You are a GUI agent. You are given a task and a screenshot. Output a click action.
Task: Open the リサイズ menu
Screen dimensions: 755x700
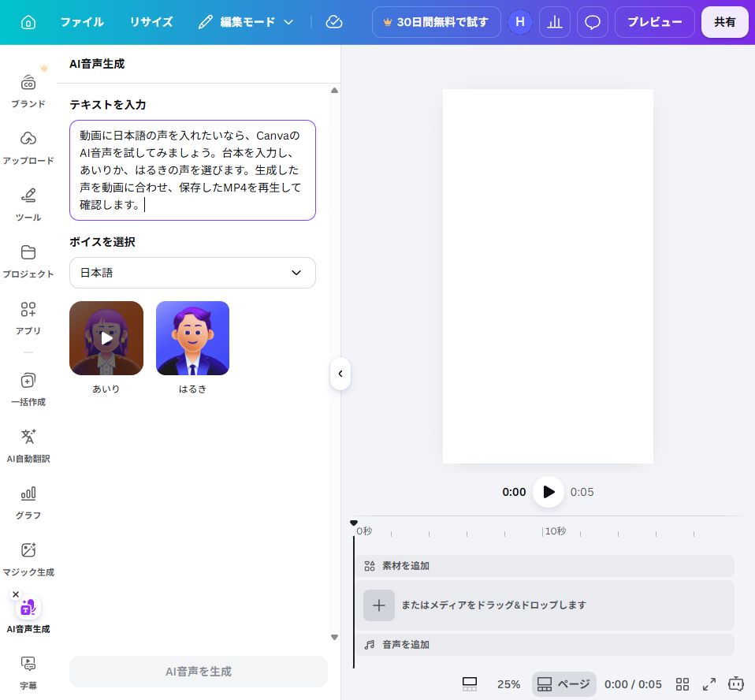click(x=151, y=22)
